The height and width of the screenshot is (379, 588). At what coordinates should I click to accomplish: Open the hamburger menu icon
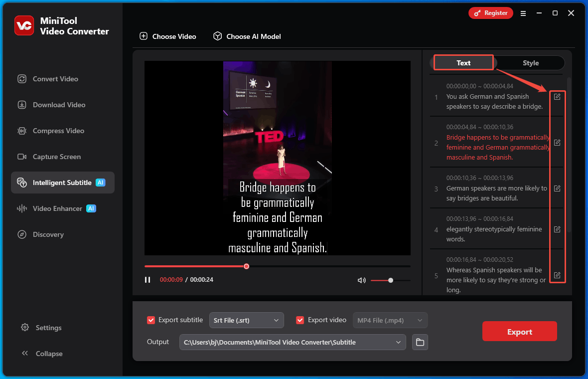pyautogui.click(x=523, y=13)
